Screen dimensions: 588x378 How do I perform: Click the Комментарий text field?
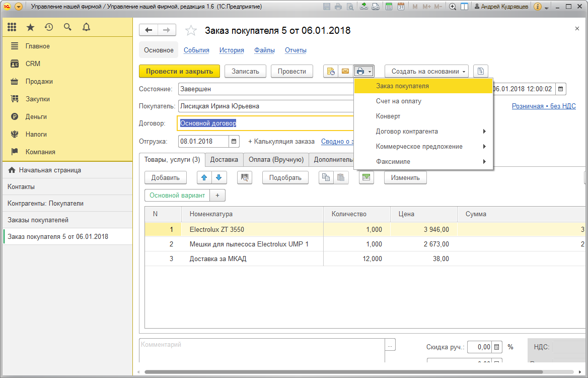[262, 350]
